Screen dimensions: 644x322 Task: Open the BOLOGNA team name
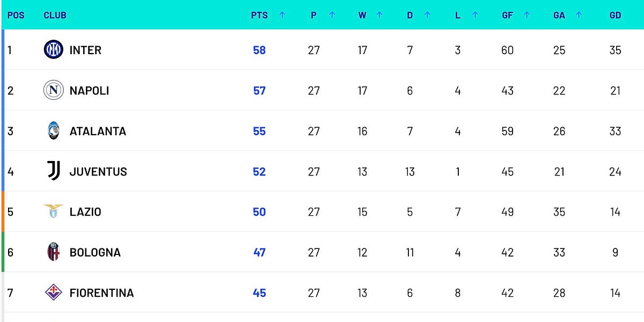[x=95, y=252]
